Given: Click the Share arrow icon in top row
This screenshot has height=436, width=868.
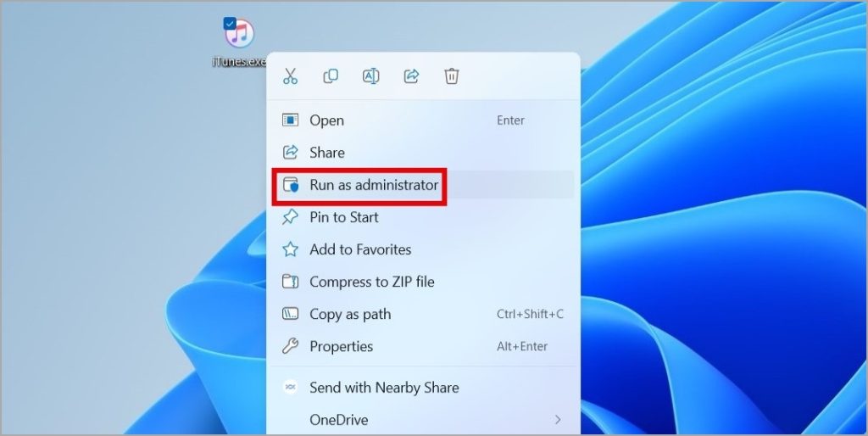Looking at the screenshot, I should coord(411,75).
